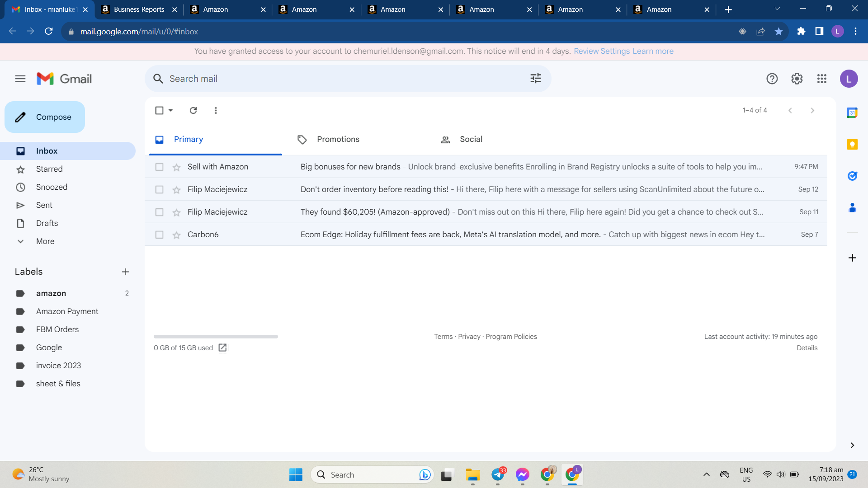Open the Google account avatar in Gmail
Viewport: 868px width, 488px height.
pos(849,79)
